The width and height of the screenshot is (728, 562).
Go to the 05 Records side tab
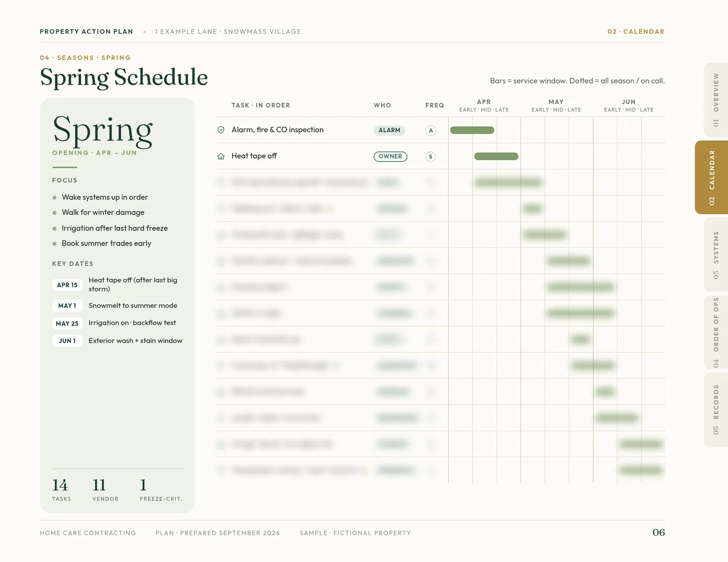(x=716, y=410)
